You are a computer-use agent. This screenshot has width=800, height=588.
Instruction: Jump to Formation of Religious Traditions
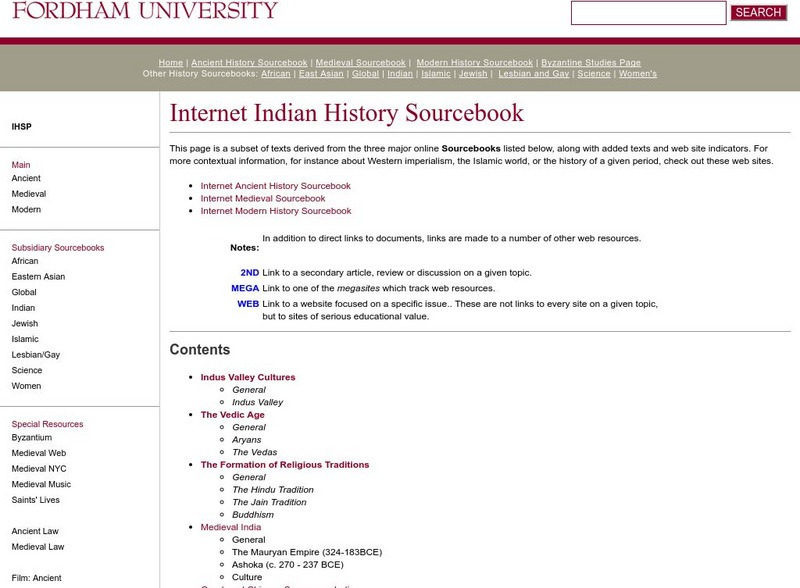point(285,464)
